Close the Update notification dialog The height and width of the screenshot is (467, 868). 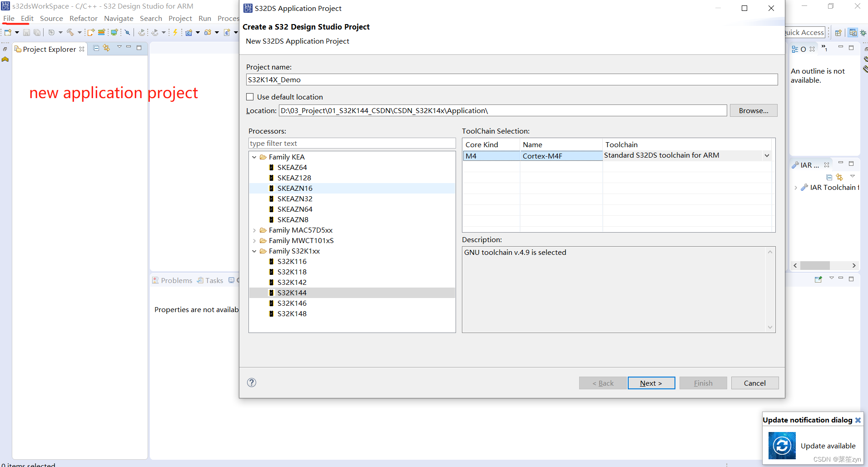click(858, 420)
